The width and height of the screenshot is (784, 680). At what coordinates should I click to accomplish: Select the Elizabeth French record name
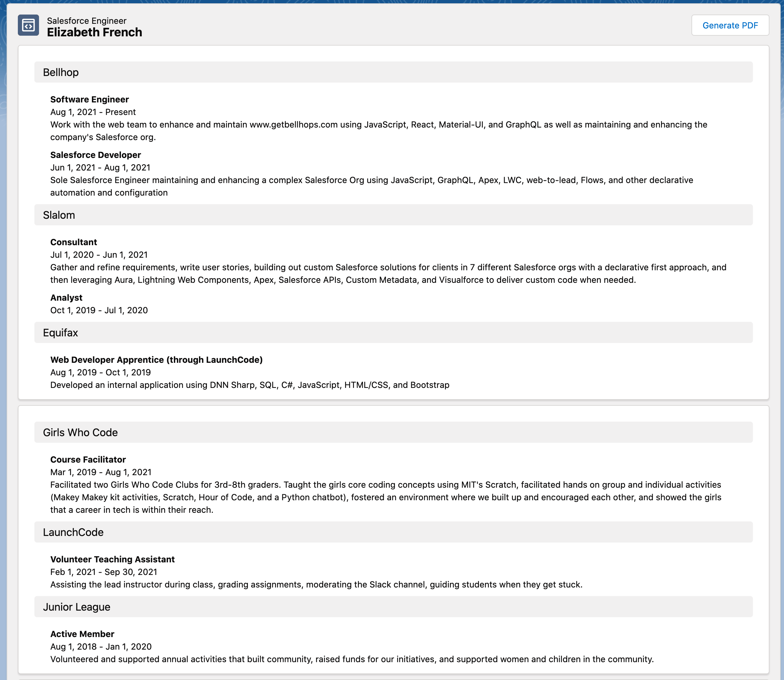click(x=95, y=32)
